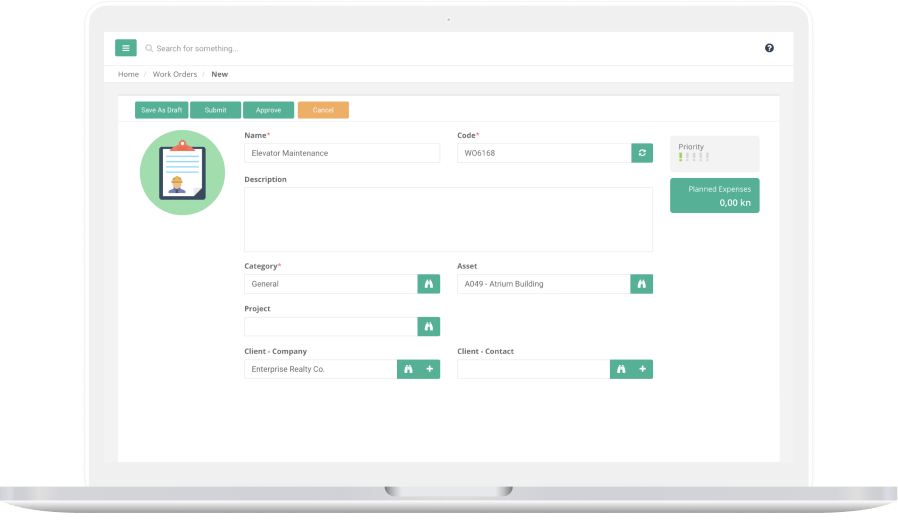Click Save As Draft button

[x=162, y=110]
